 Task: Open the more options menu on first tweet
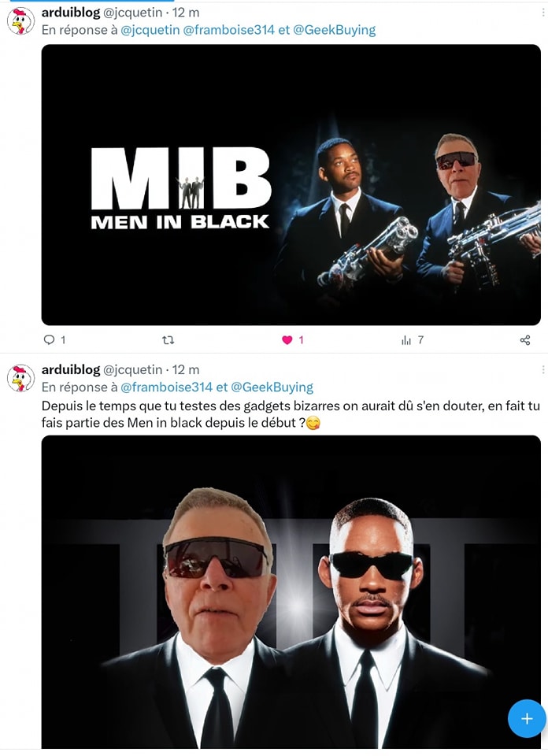[x=543, y=13]
